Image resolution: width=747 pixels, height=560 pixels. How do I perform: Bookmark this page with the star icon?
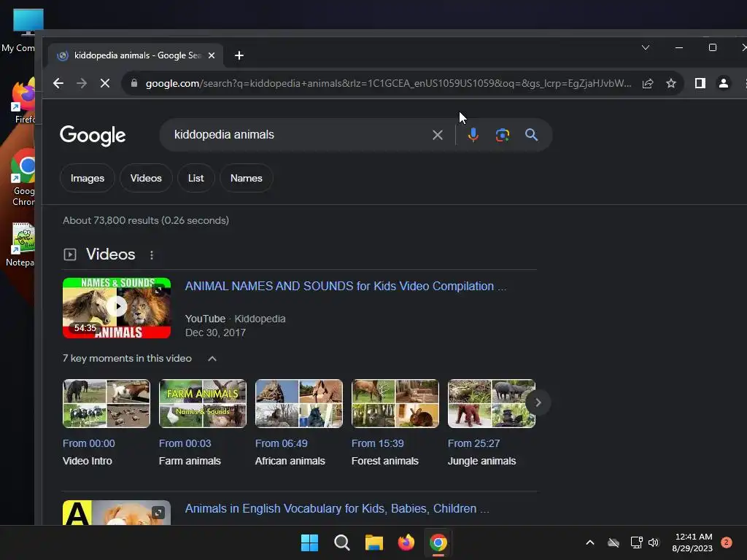pyautogui.click(x=671, y=83)
